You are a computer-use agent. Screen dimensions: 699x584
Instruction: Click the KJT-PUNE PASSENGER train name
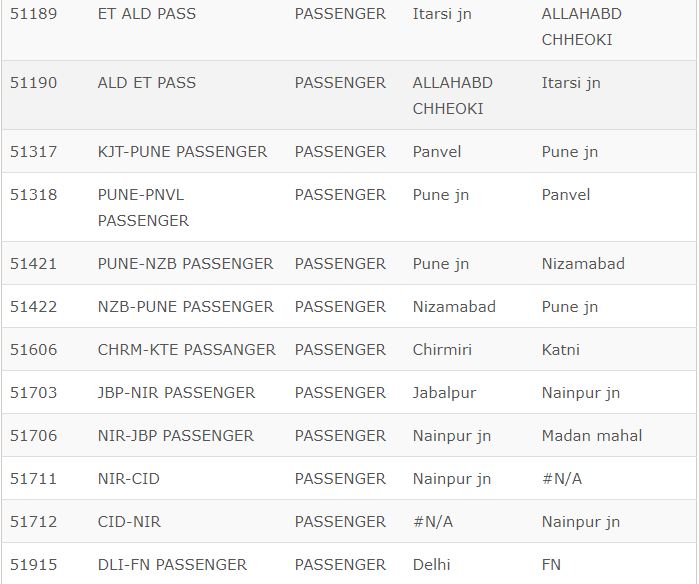pos(182,152)
